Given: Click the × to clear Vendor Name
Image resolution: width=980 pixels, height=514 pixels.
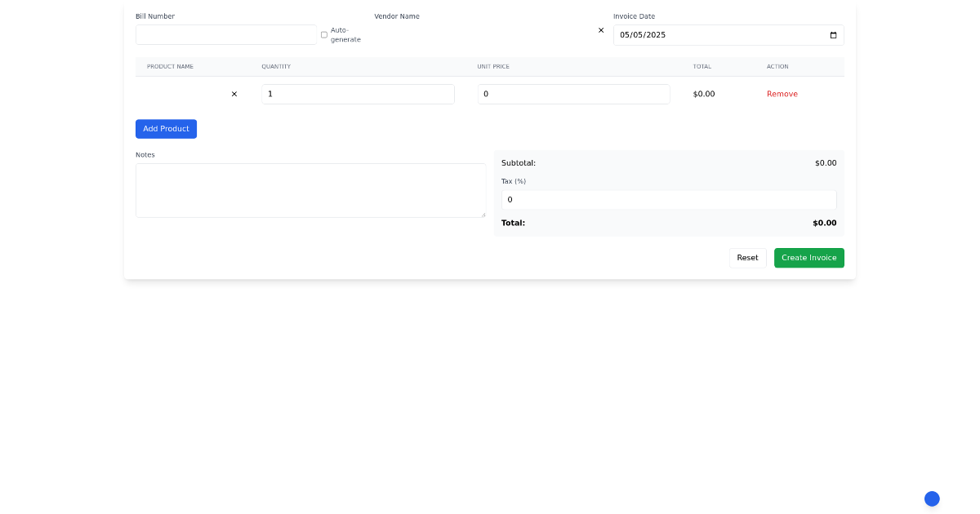Looking at the screenshot, I should [x=601, y=30].
